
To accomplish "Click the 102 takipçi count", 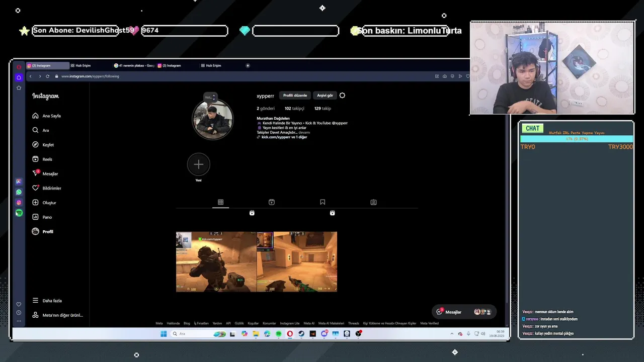I will click(x=294, y=109).
